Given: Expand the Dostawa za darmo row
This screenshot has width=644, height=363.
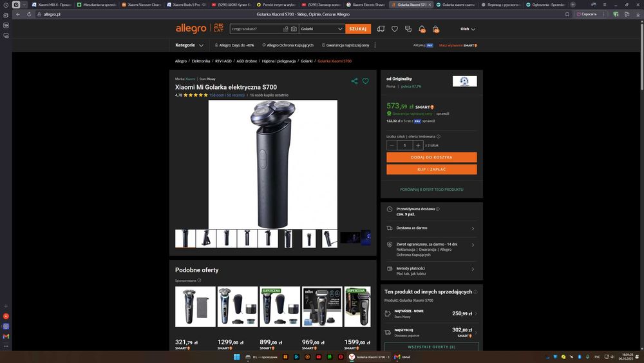Looking at the screenshot, I should (x=431, y=228).
